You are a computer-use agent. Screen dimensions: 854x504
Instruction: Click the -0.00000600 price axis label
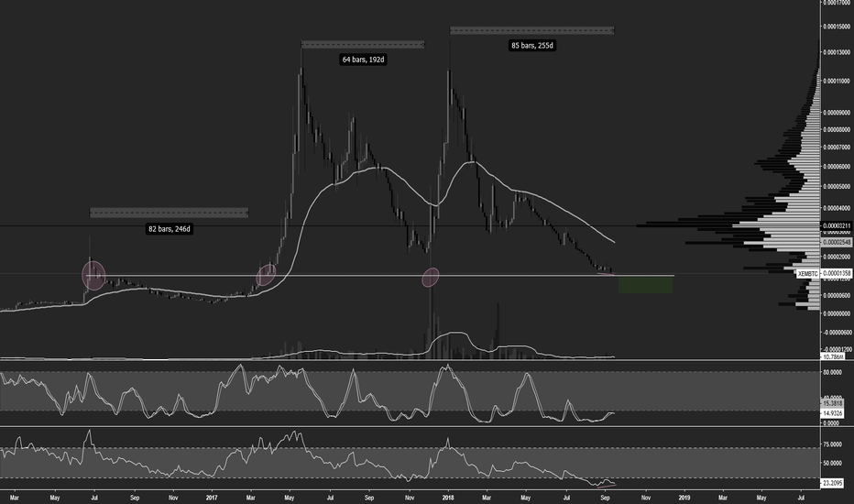coord(838,333)
